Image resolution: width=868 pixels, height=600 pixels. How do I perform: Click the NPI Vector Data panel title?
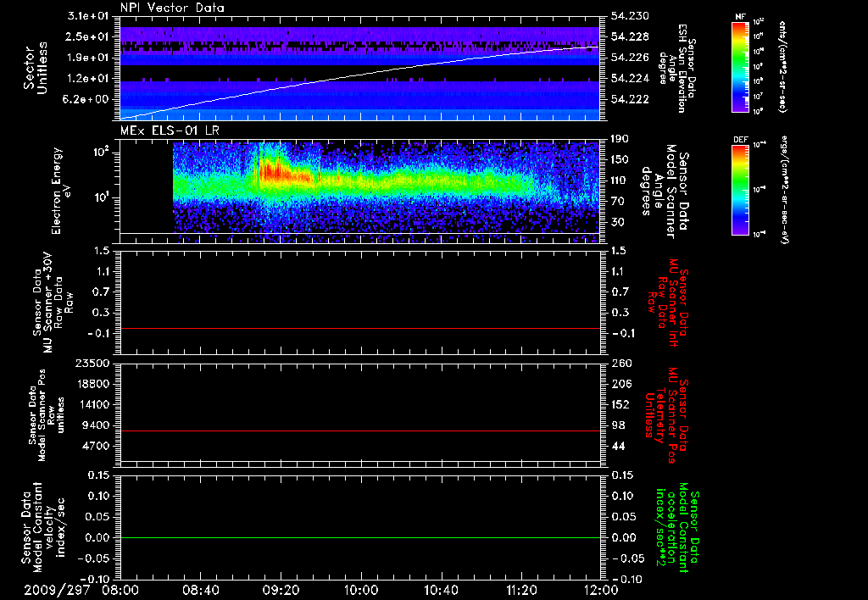(x=172, y=8)
